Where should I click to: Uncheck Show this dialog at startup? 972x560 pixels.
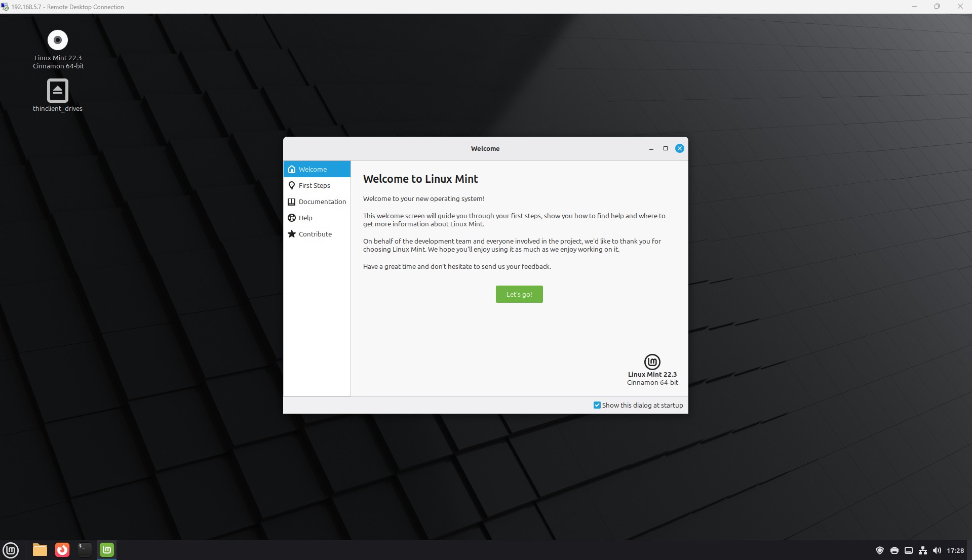click(597, 405)
